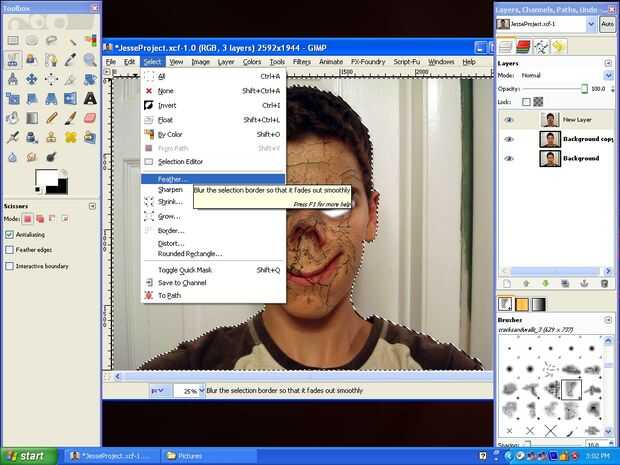Click the Brushes list vertical scrollbar
Viewport: 620px width, 465px height.
coord(608,386)
